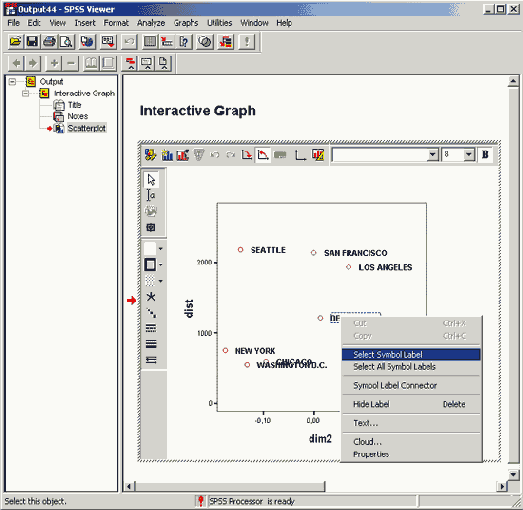The image size is (523, 510).
Task: Click the Show open-book icon
Action: pyautogui.click(x=91, y=63)
